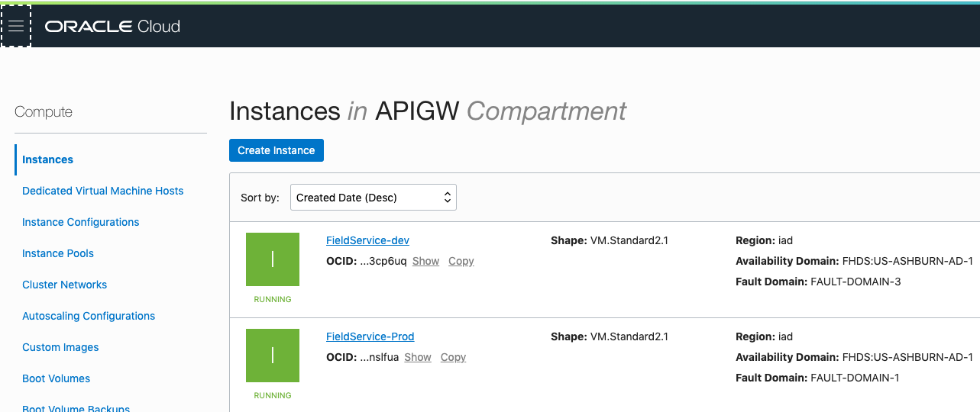Click FieldService-dev availability domain FHDS:US-ASHBURN-AD-1
Viewport: 980px width, 412px height.
coord(907,261)
